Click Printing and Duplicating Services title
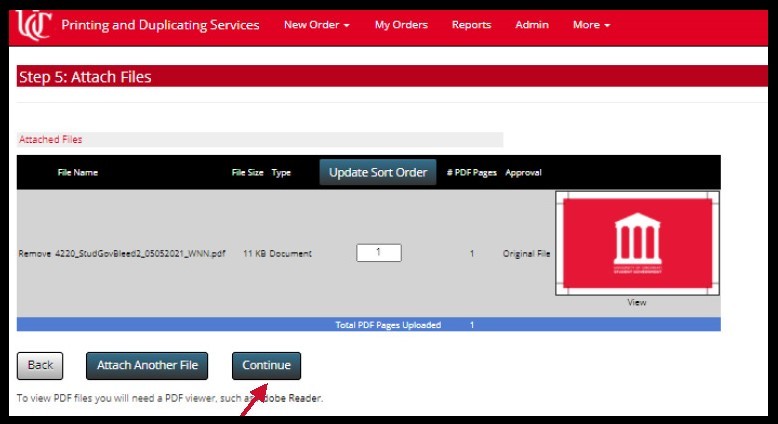 160,25
